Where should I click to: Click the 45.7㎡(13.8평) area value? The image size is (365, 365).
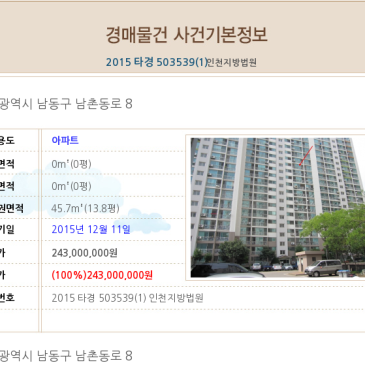pyautogui.click(x=85, y=209)
